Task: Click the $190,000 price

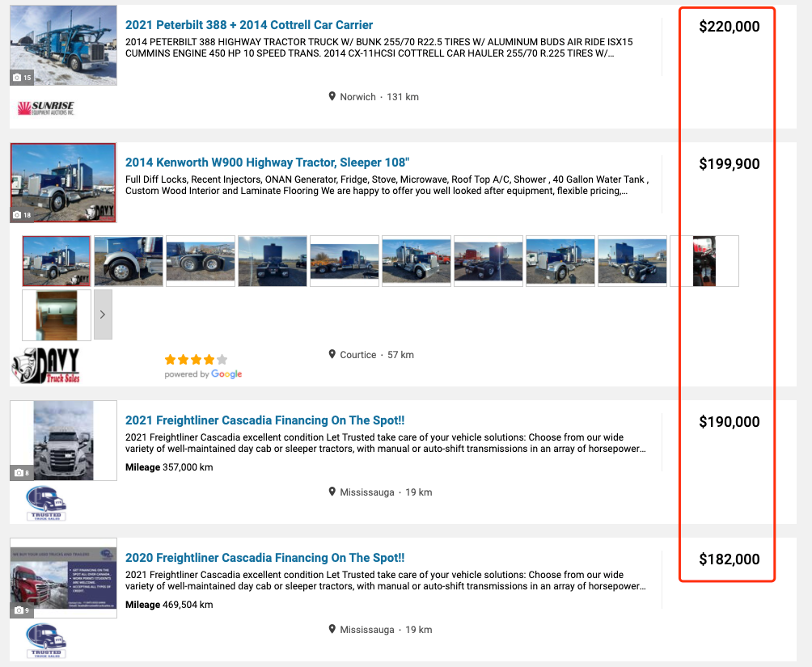Action: (x=730, y=421)
